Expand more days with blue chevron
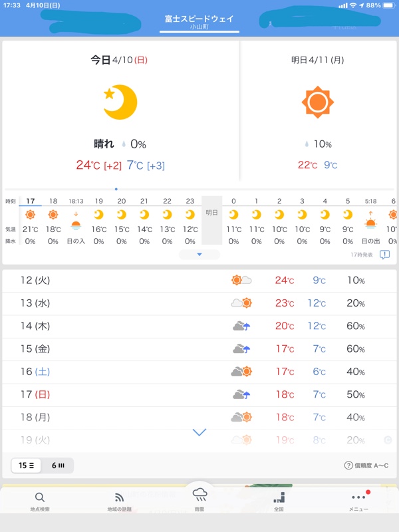399x532 pixels. click(199, 432)
